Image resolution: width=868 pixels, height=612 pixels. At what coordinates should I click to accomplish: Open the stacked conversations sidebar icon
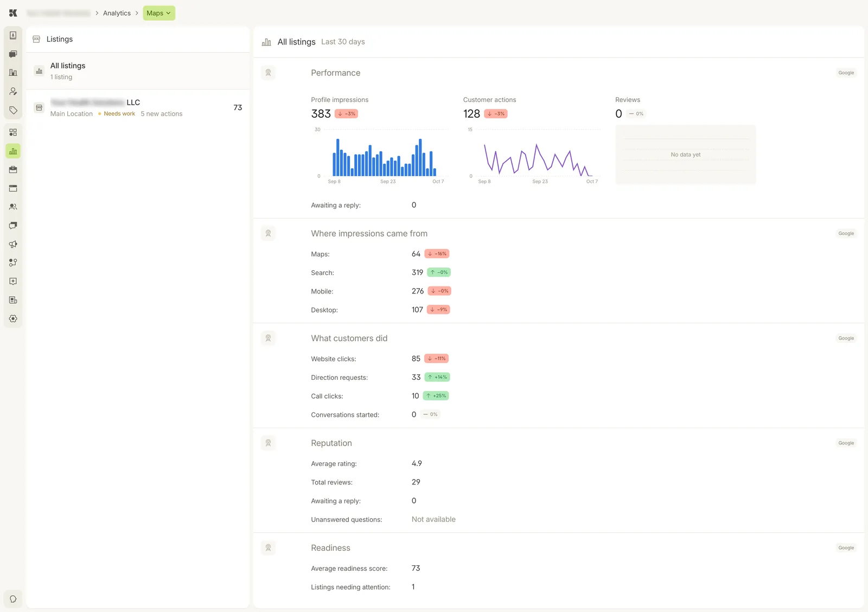[x=13, y=225]
